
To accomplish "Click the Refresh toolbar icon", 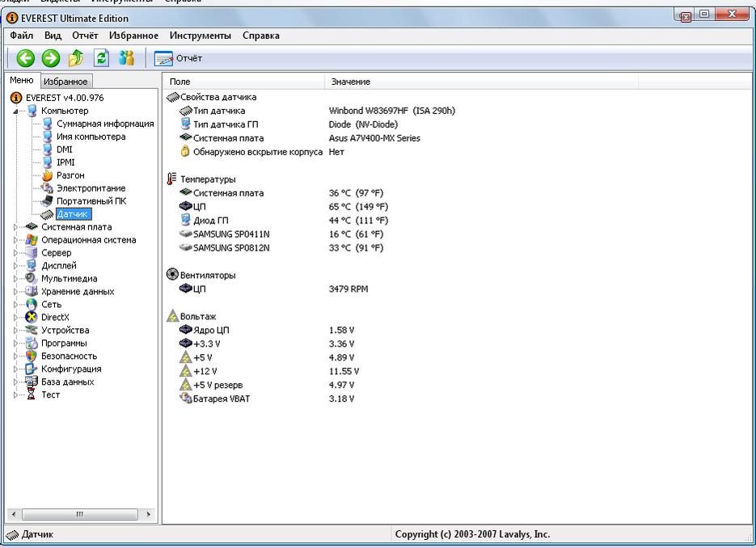I will 101,58.
